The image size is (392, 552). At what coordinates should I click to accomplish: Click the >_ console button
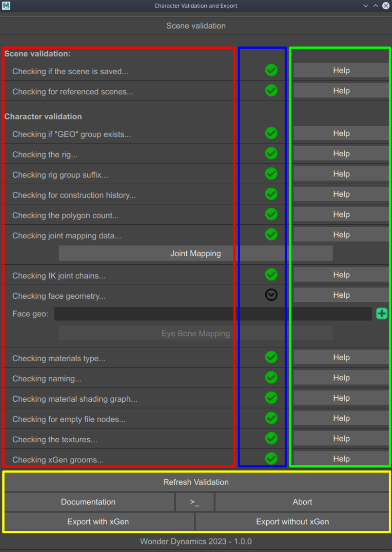pos(194,502)
